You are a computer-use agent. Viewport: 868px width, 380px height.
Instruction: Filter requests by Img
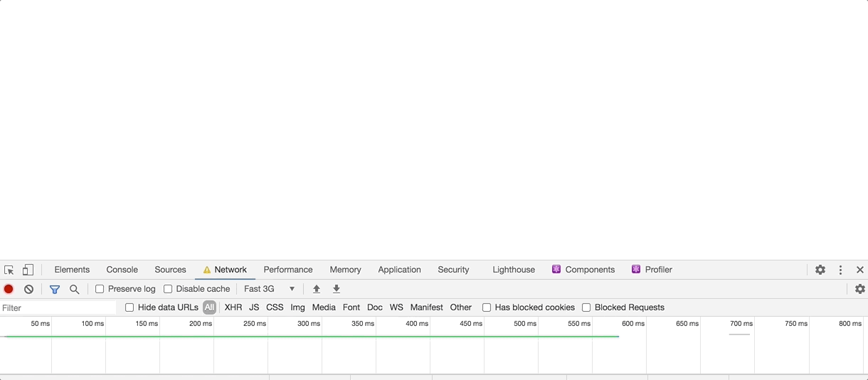tap(297, 307)
